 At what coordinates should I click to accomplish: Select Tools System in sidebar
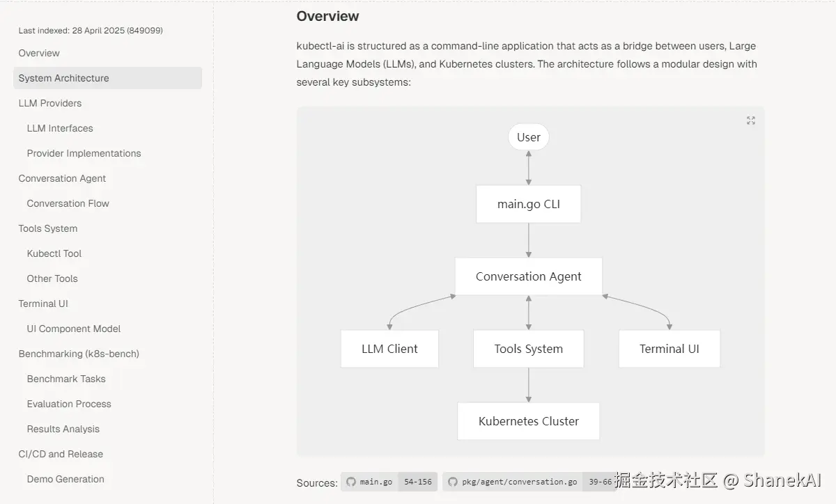[48, 228]
